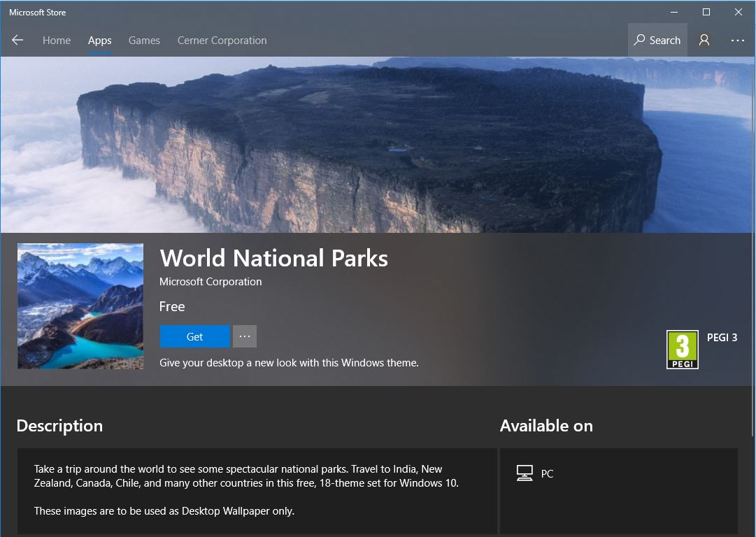The image size is (756, 537).
Task: Minimize the Microsoft Store window
Action: pyautogui.click(x=674, y=12)
